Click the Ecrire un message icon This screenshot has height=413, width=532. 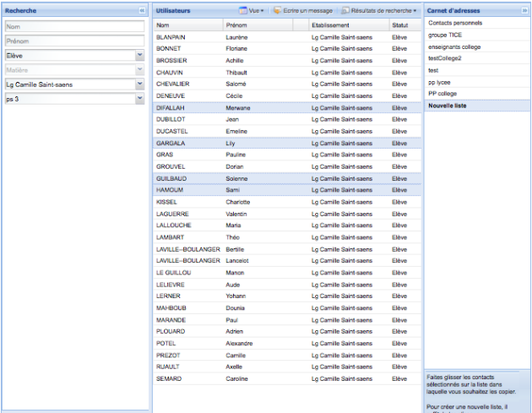point(277,10)
